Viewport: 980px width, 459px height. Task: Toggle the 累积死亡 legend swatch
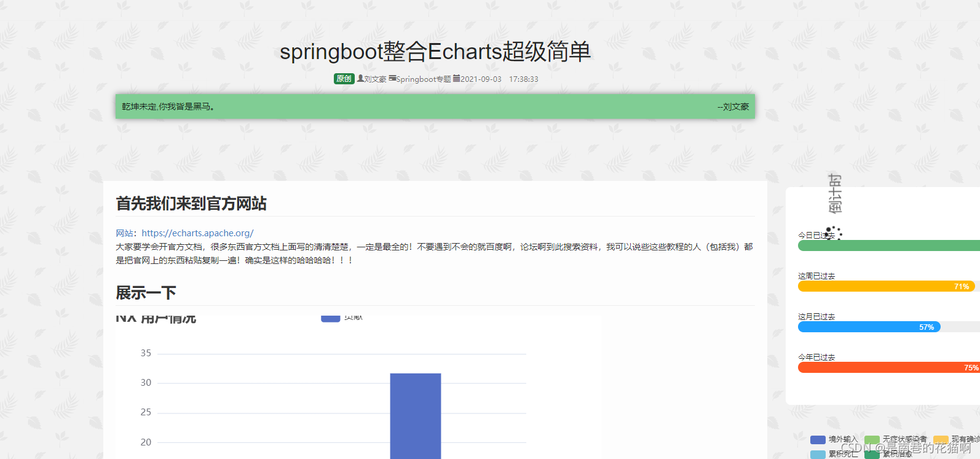point(818,455)
